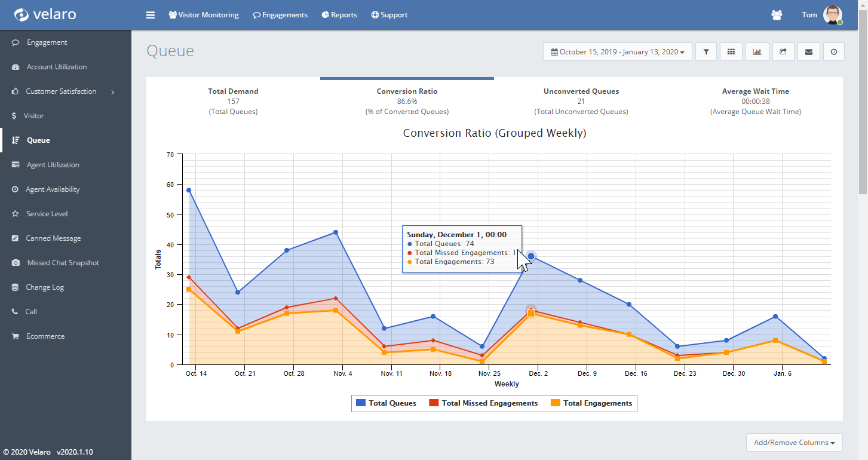Open the date range dropdown
Viewport: 868px width, 460px height.
(618, 52)
